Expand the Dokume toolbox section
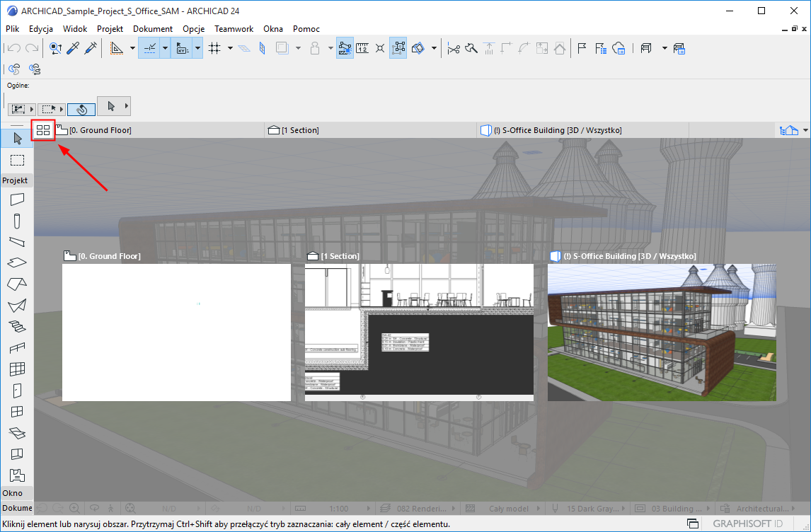 (17, 508)
